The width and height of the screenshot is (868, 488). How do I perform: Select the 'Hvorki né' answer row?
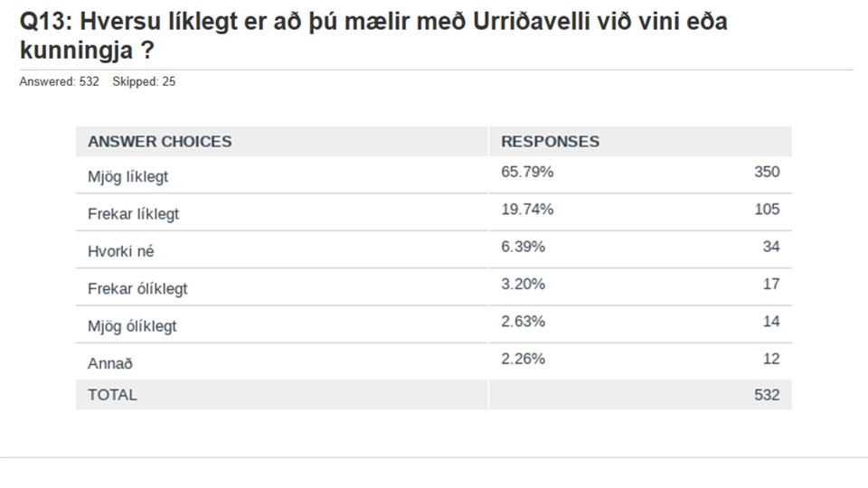433,250
